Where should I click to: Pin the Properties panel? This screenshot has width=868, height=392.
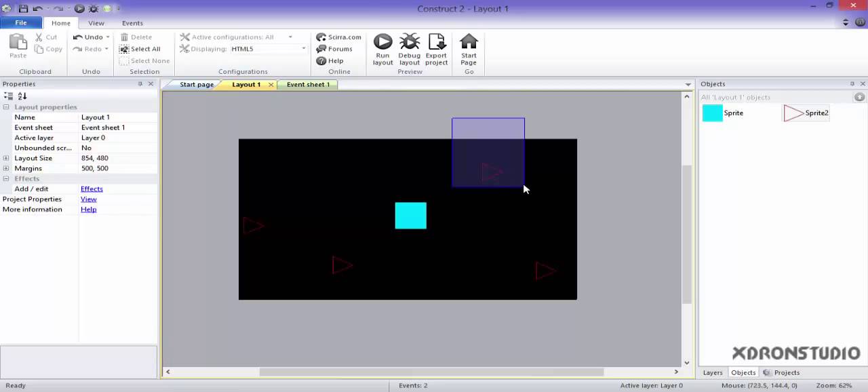click(x=140, y=83)
